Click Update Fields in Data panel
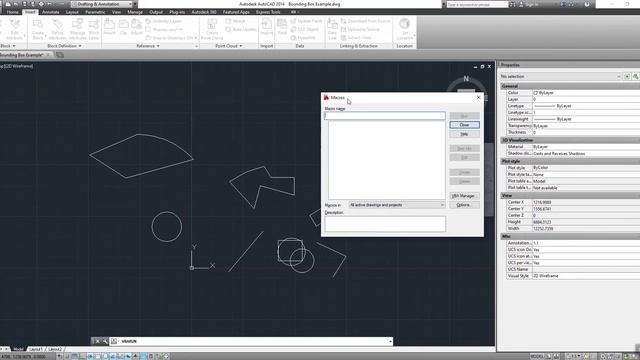640x360 pixels. pos(307,21)
